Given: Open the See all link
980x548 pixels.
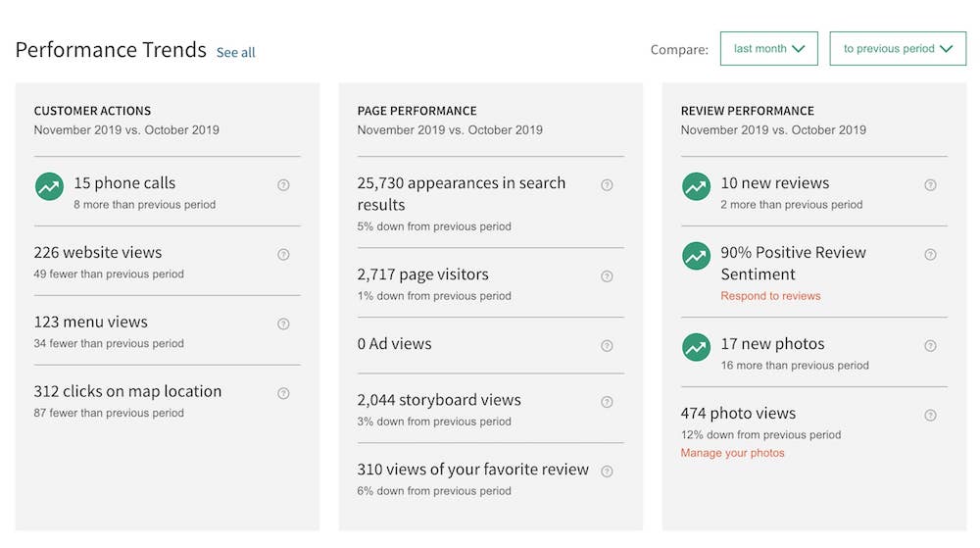Looking at the screenshot, I should coord(235,53).
